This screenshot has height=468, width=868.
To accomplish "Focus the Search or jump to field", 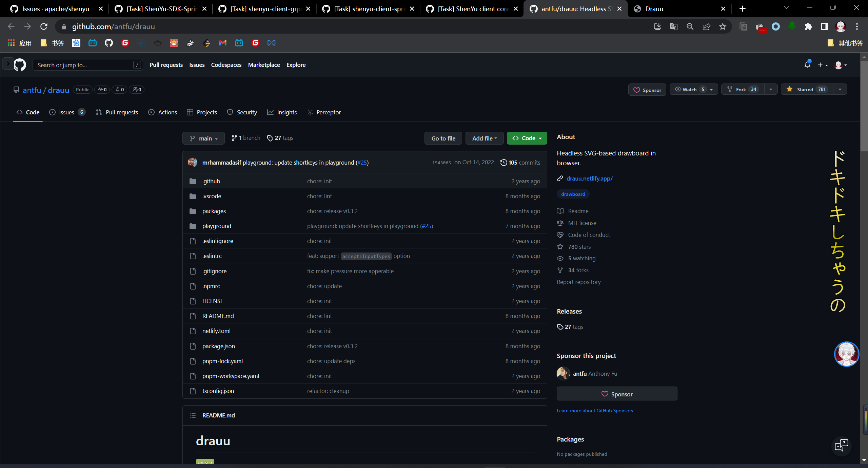I will click(x=85, y=65).
